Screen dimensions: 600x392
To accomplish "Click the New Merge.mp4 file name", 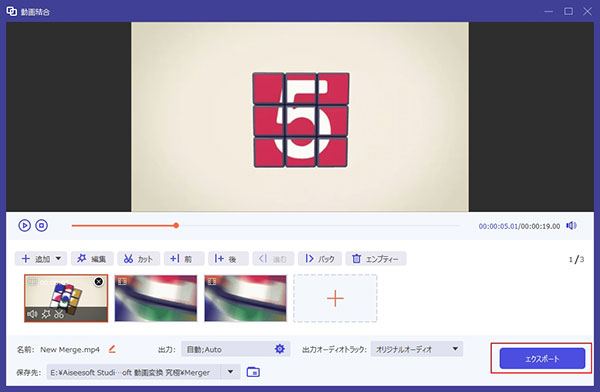I will pos(70,350).
